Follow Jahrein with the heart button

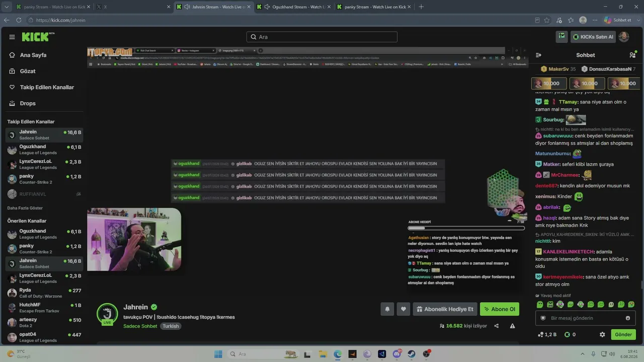click(404, 309)
